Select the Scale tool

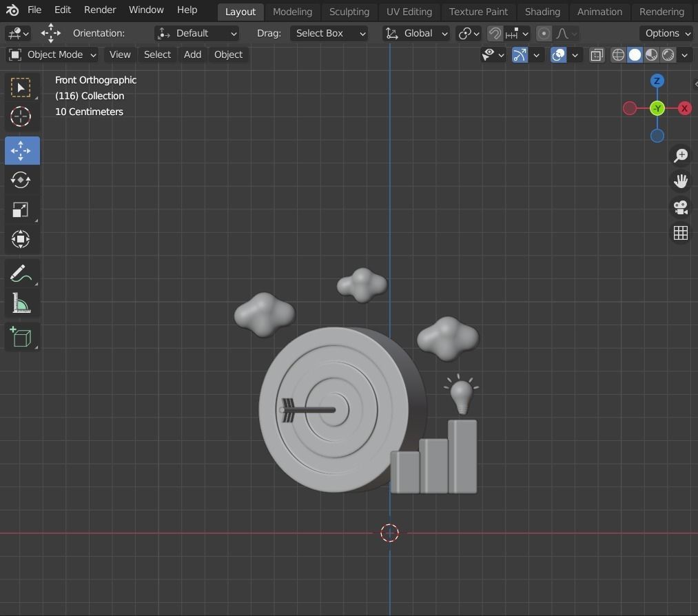(21, 209)
